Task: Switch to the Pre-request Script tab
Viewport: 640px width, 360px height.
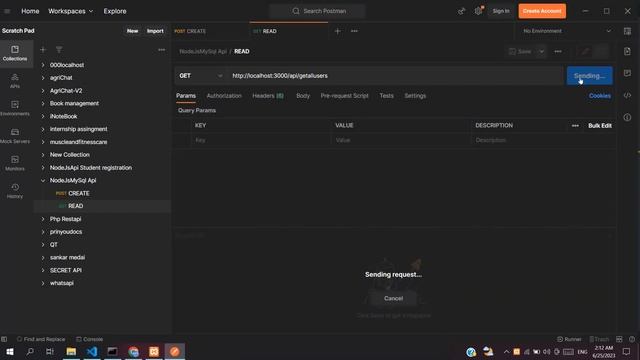Action: 344,96
